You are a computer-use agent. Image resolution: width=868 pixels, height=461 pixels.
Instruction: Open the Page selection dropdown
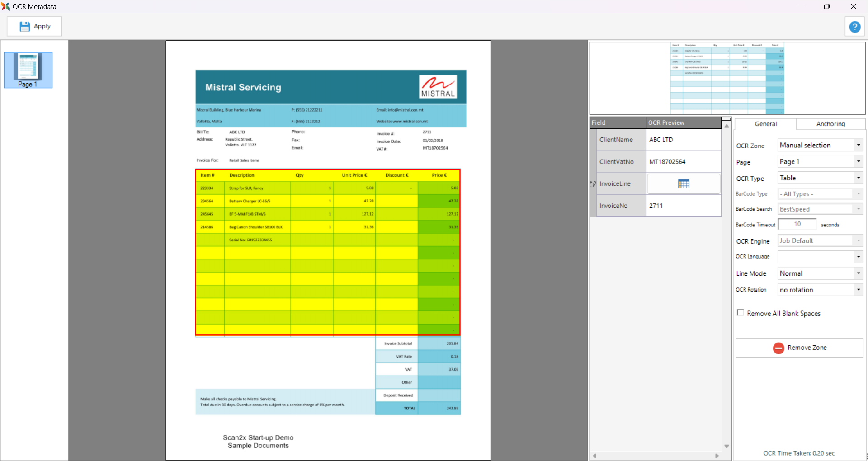[x=858, y=162]
